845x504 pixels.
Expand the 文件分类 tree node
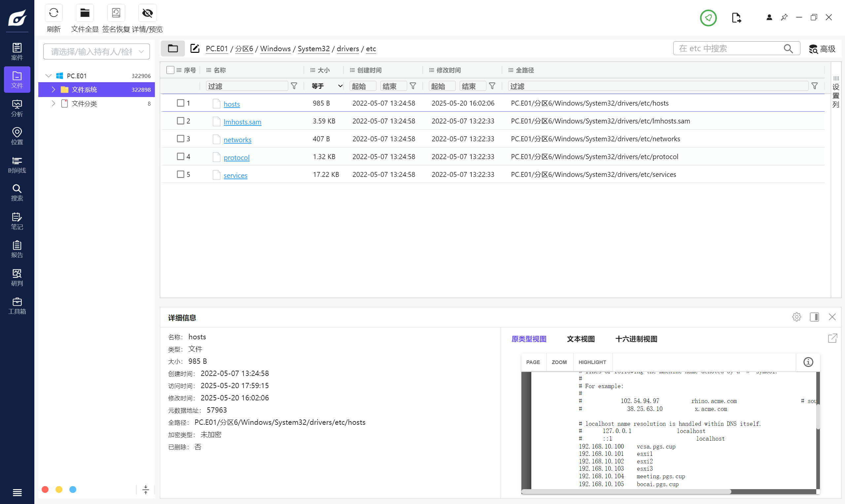pos(53,103)
